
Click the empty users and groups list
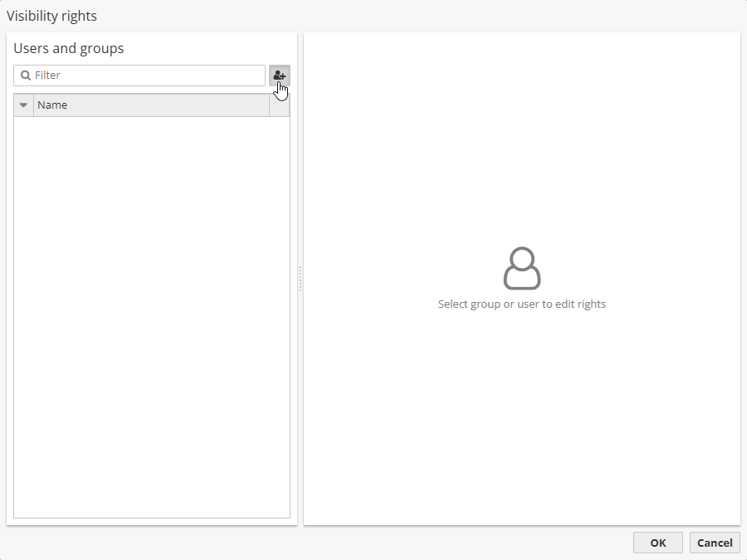coord(152,315)
